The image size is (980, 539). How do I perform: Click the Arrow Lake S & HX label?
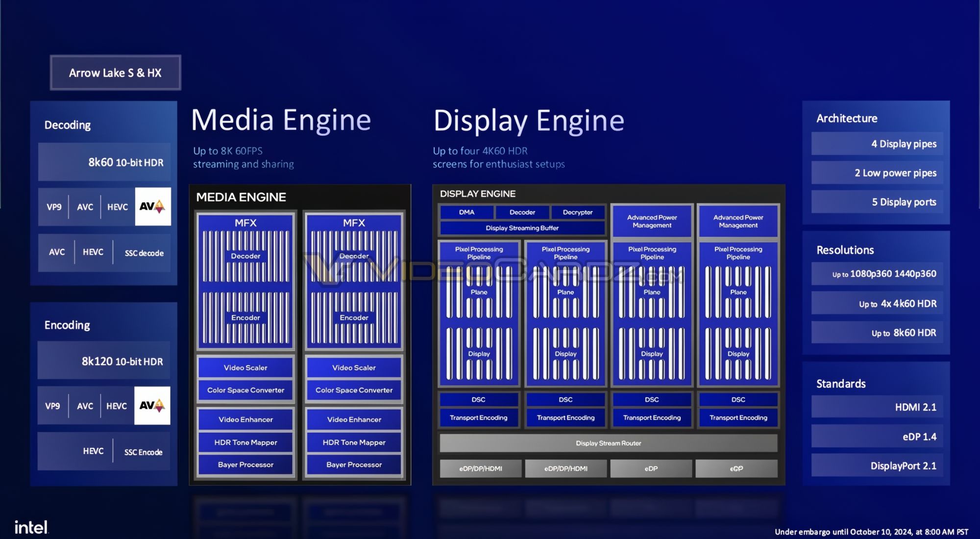tap(116, 73)
